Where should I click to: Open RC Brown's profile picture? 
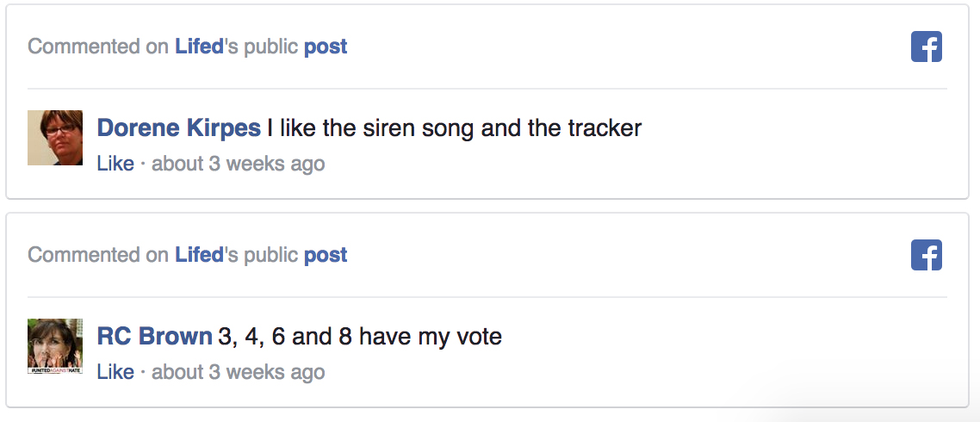[x=55, y=346]
